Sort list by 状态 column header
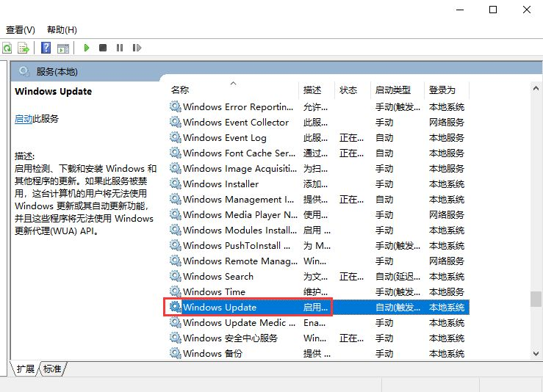 tap(348, 90)
